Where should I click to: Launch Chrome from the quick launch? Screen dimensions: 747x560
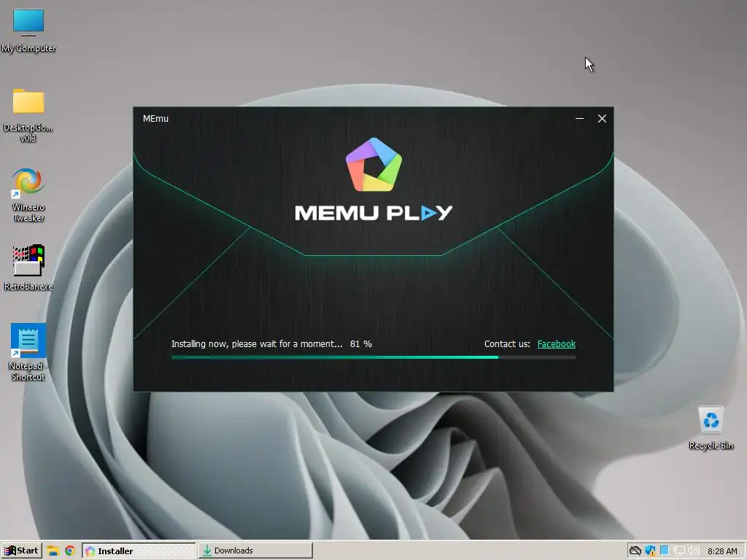70,551
